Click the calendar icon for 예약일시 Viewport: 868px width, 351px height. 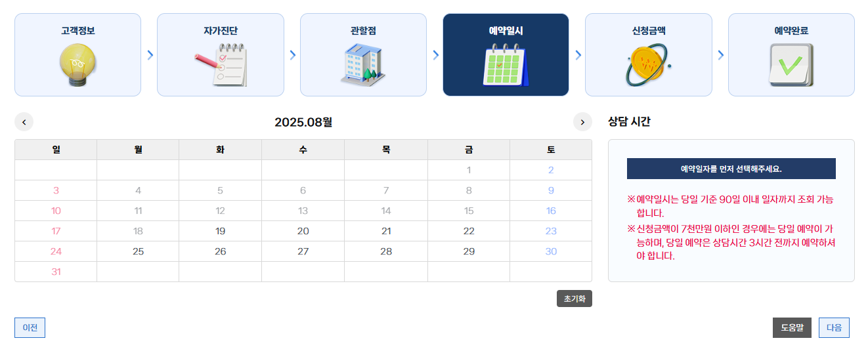(x=506, y=66)
